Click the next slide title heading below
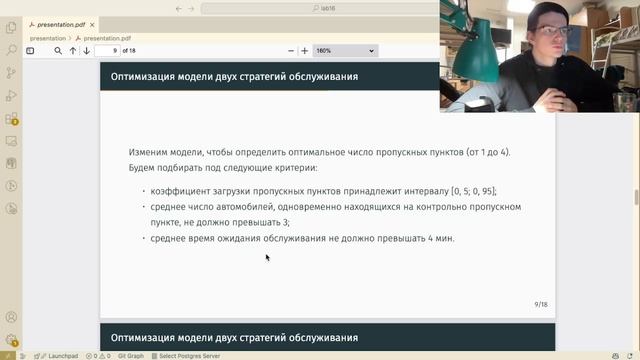 [234, 338]
